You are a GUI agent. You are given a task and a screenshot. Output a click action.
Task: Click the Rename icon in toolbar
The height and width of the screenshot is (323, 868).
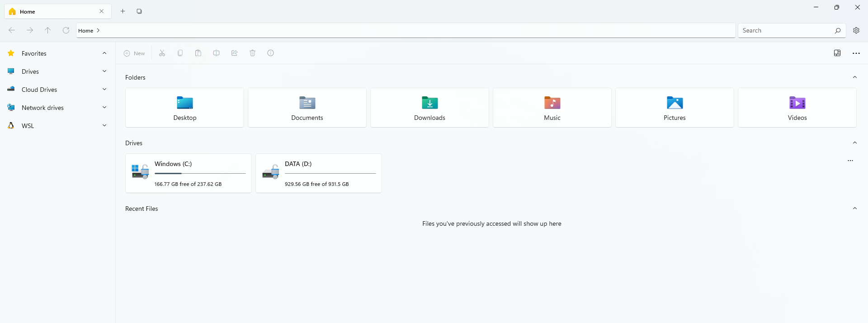(x=216, y=53)
